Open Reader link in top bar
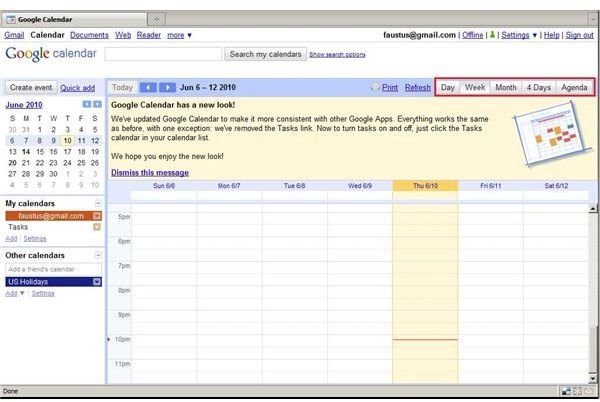 pyautogui.click(x=148, y=35)
